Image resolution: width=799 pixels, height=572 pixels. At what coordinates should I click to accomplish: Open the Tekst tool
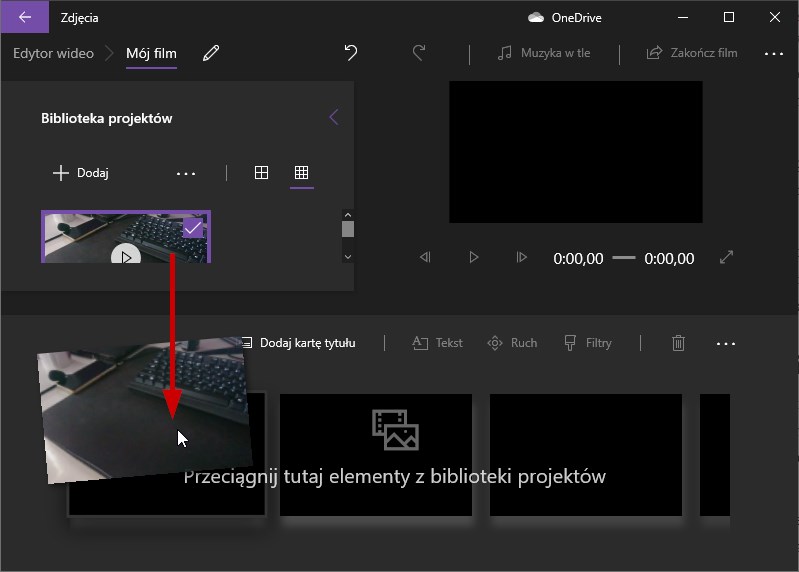(437, 343)
